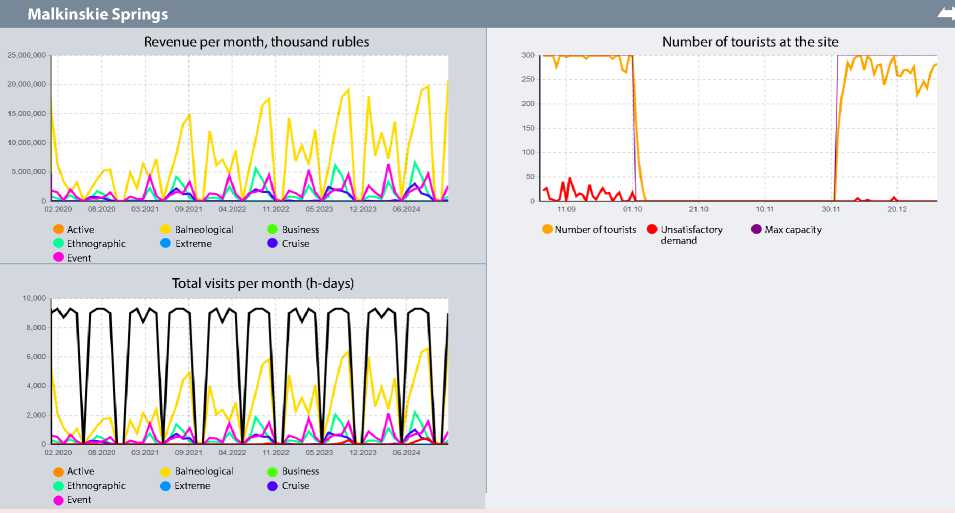Toggle Extreme series in Total visits legend
This screenshot has width=955, height=513.
tap(186, 486)
